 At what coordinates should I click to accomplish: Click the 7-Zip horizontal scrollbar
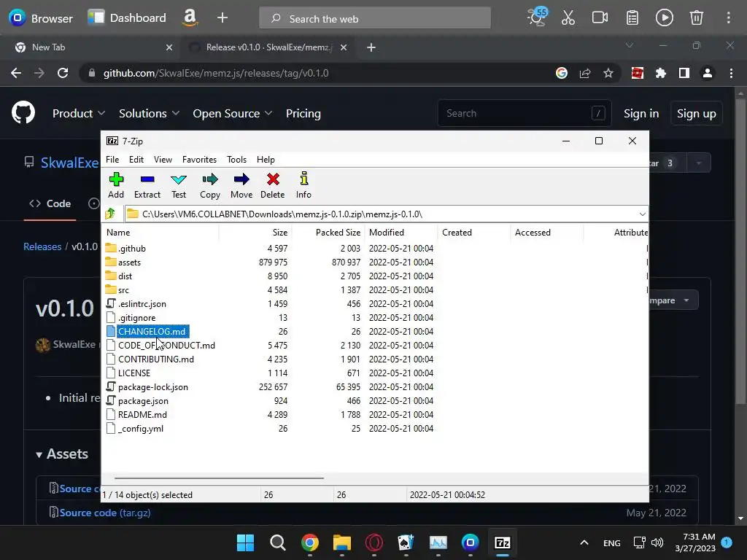coord(219,478)
